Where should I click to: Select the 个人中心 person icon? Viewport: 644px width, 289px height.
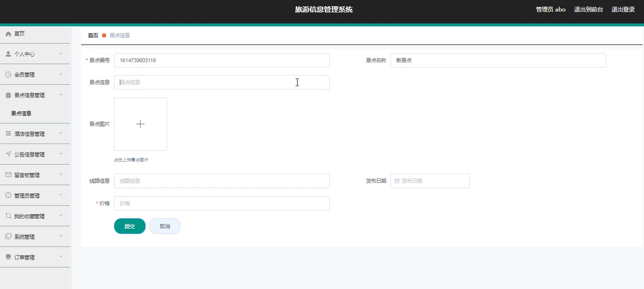(8, 54)
